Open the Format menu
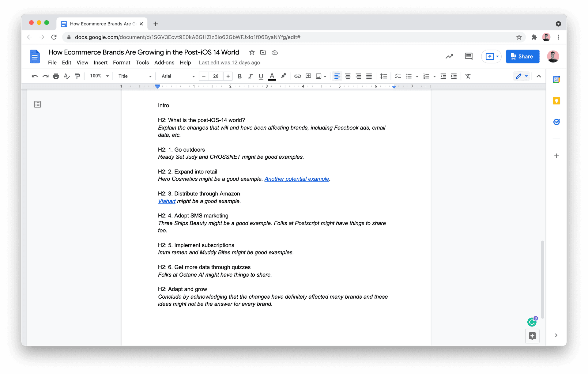588x374 pixels. pos(122,62)
